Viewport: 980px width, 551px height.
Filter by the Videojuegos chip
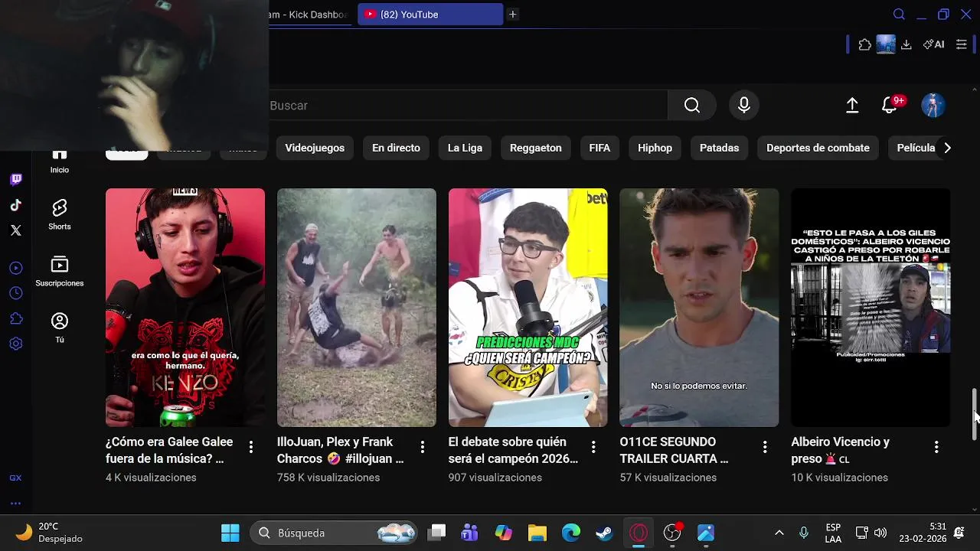pyautogui.click(x=315, y=148)
